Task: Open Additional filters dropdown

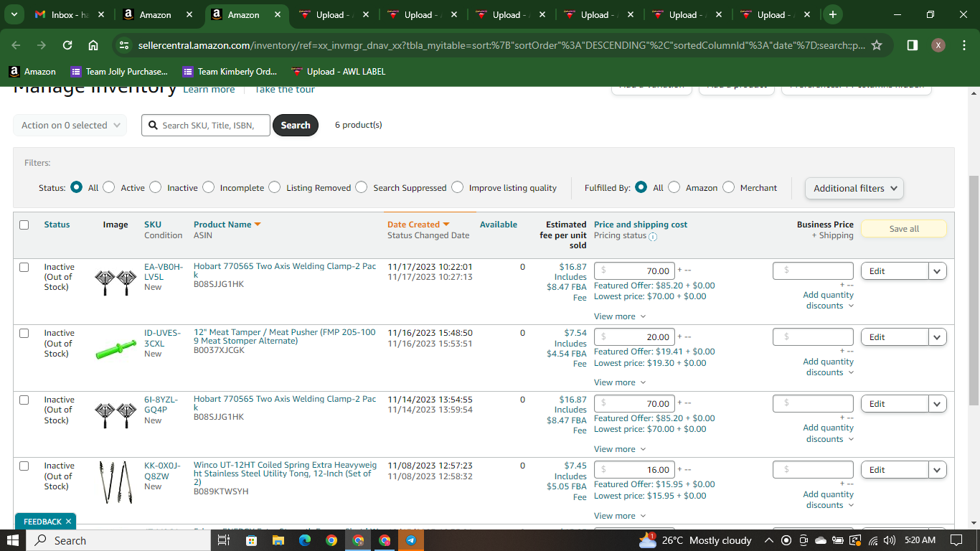Action: (x=854, y=188)
